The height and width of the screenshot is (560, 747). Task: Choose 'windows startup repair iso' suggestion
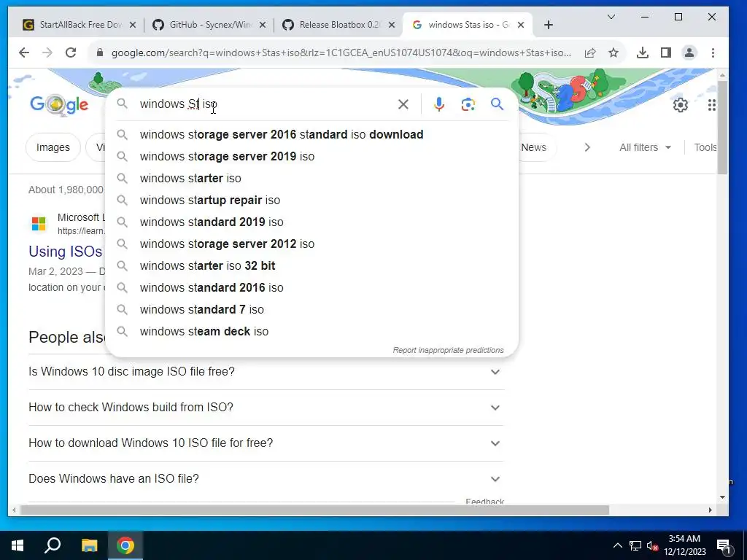click(311, 201)
